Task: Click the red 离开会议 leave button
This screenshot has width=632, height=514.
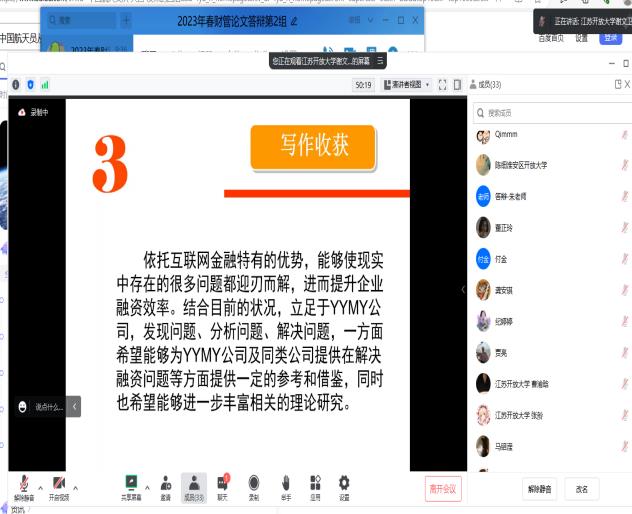Action: [x=442, y=489]
